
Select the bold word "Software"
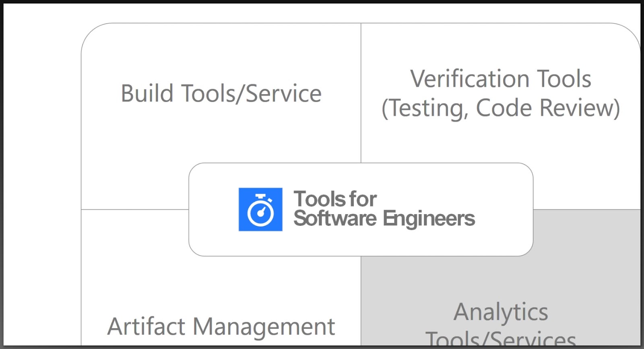pos(335,218)
